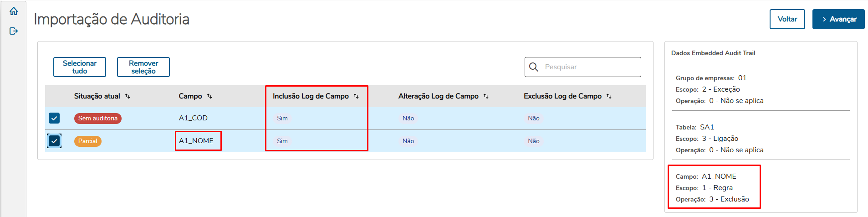The width and height of the screenshot is (868, 217).
Task: Sort Inclusão Log de Campo column
Action: coord(356,96)
